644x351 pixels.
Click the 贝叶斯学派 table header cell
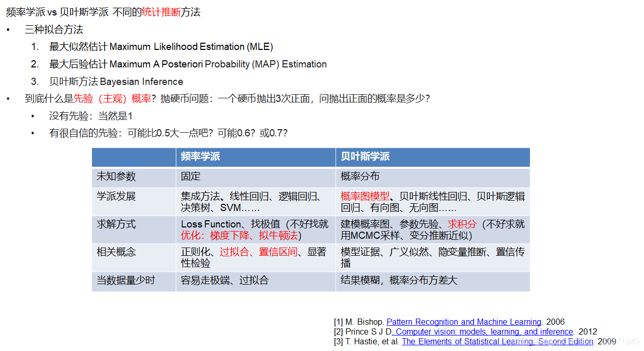tap(433, 157)
